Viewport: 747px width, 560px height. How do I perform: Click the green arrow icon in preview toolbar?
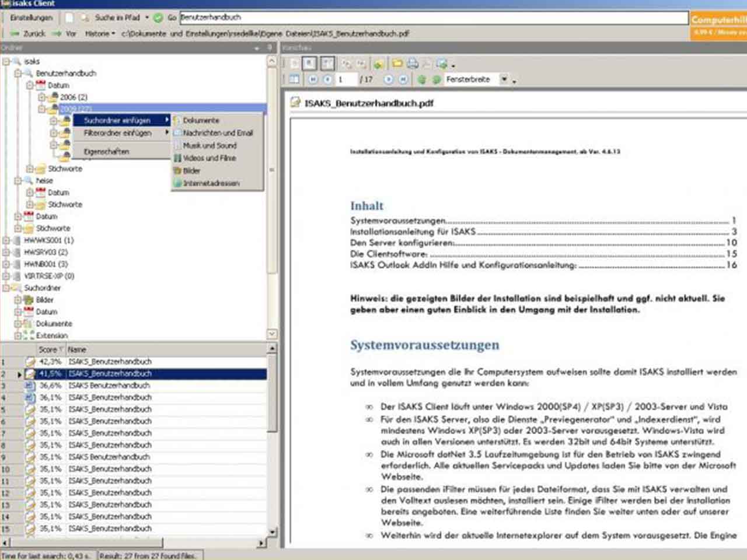coord(378,63)
